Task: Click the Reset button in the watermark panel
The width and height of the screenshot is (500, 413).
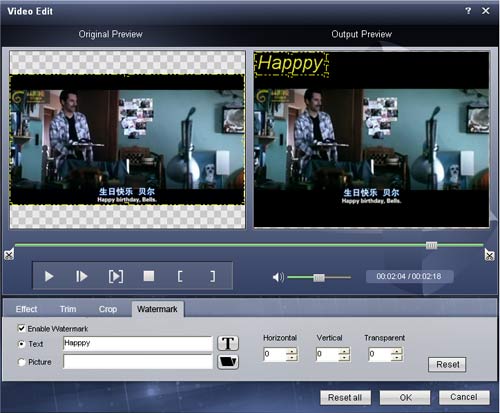Action: (x=447, y=365)
